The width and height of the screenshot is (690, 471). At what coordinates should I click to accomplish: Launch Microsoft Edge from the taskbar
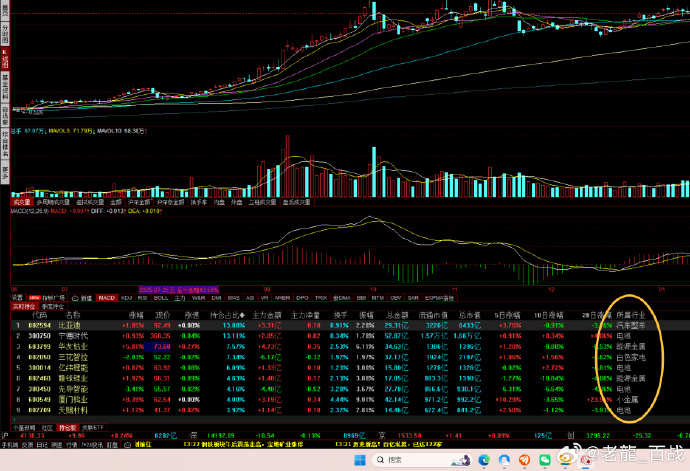[484, 460]
